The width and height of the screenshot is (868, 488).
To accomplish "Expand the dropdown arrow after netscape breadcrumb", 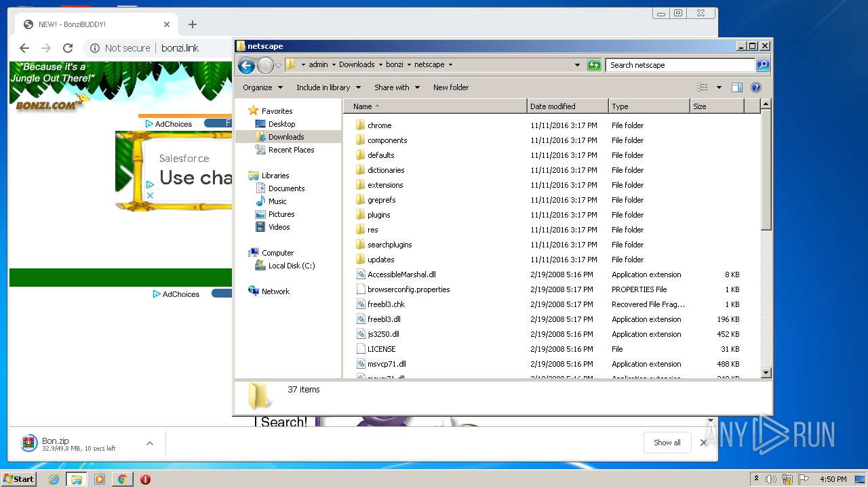I will (450, 65).
